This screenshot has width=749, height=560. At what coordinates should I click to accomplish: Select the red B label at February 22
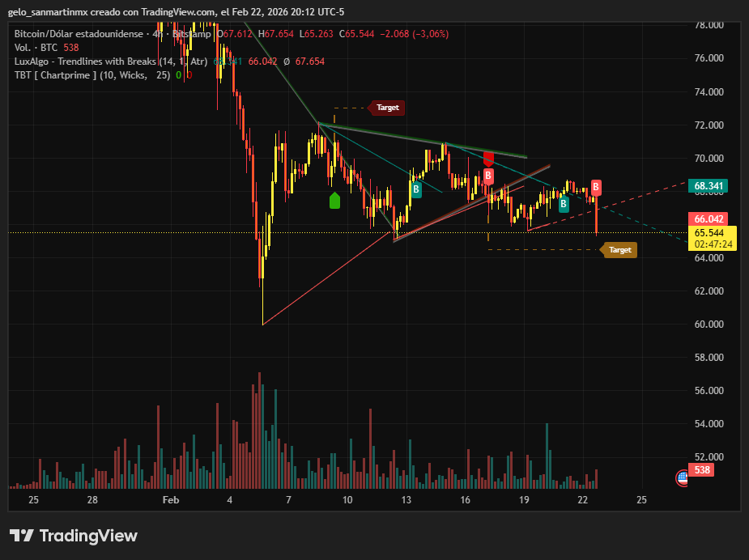[x=596, y=187]
